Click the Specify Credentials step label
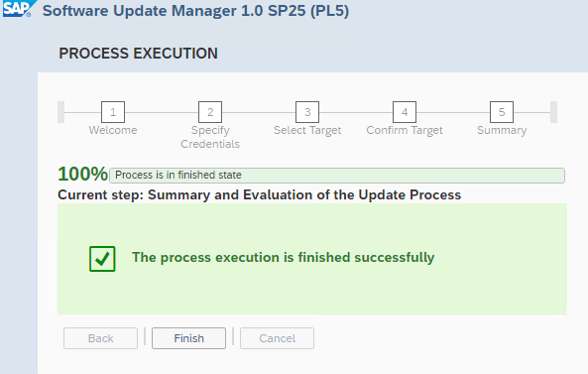This screenshot has height=374, width=588. [210, 137]
